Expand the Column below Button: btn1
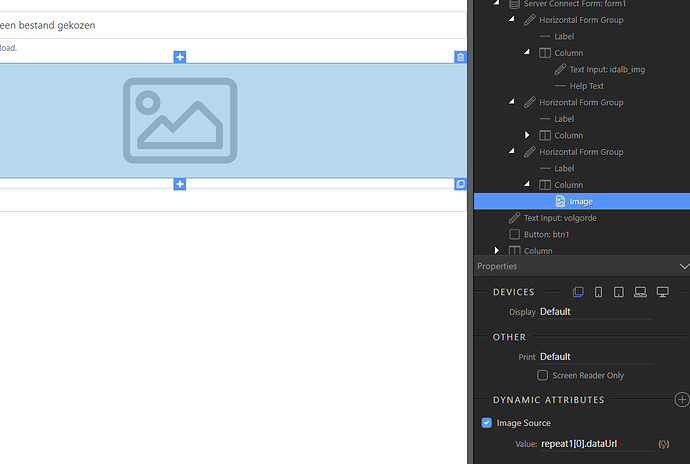 tap(497, 250)
